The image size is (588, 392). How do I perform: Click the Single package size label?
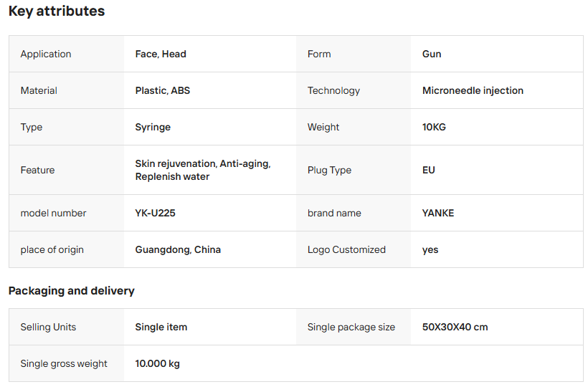coord(351,328)
